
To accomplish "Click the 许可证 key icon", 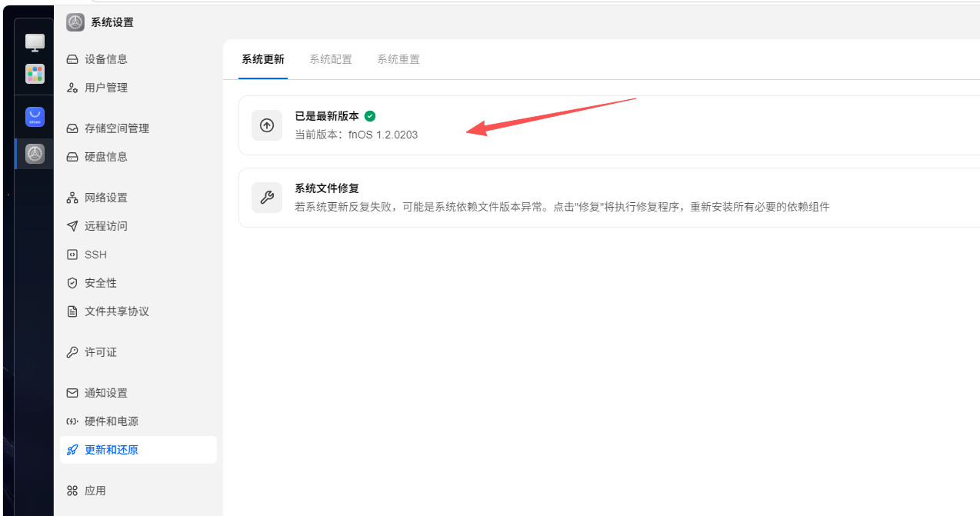I will point(72,352).
